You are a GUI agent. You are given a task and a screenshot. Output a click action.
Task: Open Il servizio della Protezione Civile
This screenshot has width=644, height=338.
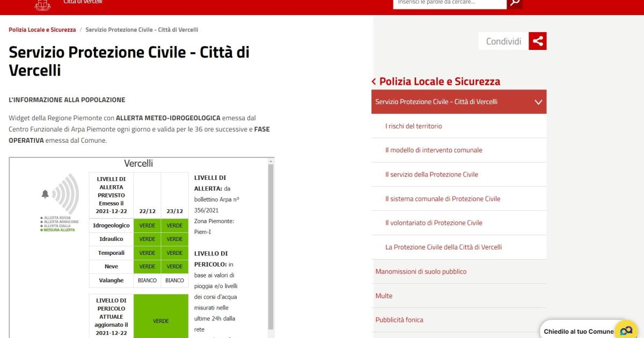(431, 174)
